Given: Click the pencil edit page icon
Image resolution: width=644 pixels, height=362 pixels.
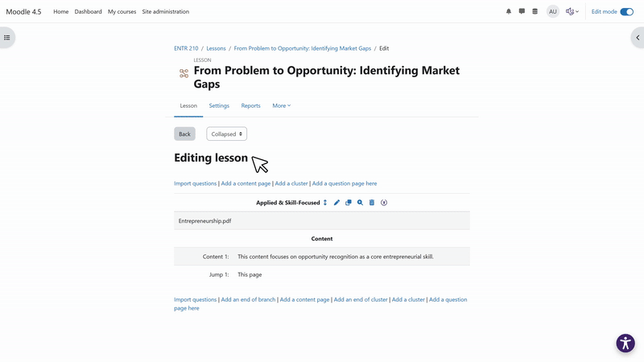Looking at the screenshot, I should [x=337, y=203].
